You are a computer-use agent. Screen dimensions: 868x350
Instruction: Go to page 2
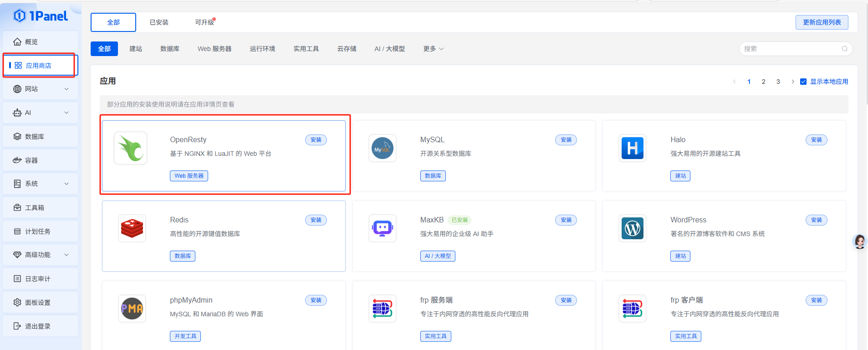click(764, 82)
